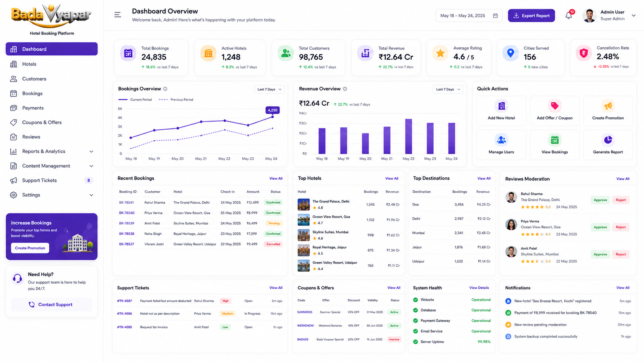Click the 4,230 data point on bookings chart

pyautogui.click(x=273, y=116)
